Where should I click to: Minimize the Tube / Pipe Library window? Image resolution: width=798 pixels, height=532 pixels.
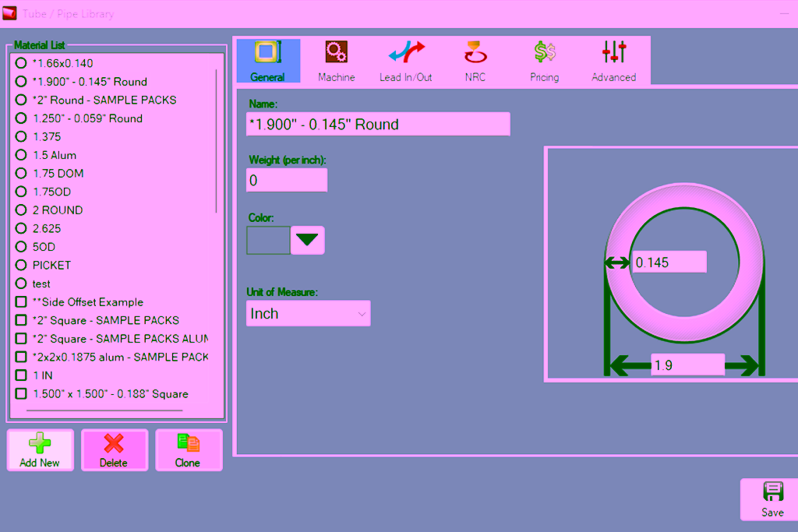784,13
